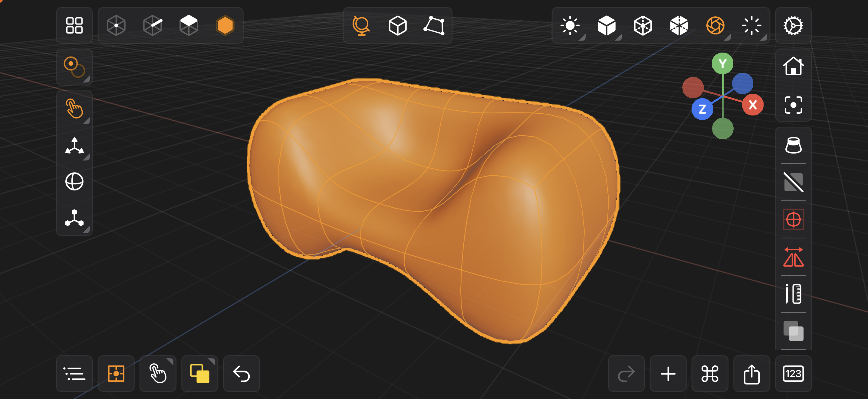Reset view with the home icon
This screenshot has width=868, height=399.
pyautogui.click(x=793, y=66)
